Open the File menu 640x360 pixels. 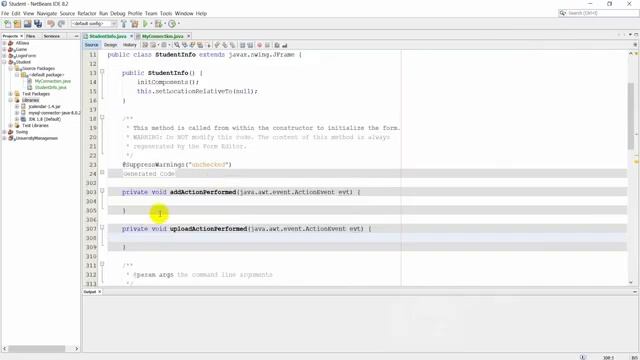(5, 13)
